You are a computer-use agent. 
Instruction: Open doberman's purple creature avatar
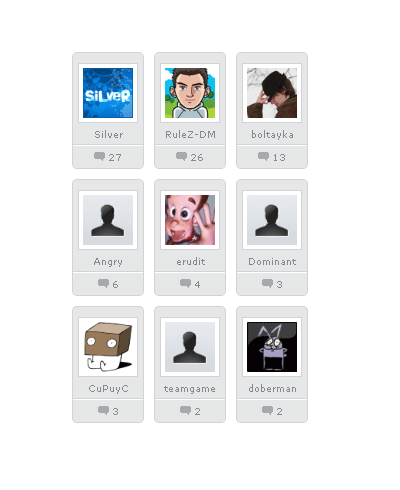coord(272,347)
